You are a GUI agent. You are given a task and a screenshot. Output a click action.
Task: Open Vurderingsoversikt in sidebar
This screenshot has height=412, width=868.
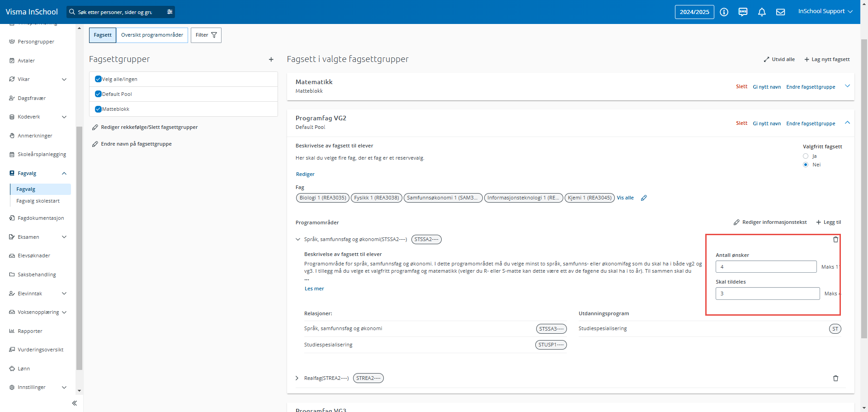[40, 350]
